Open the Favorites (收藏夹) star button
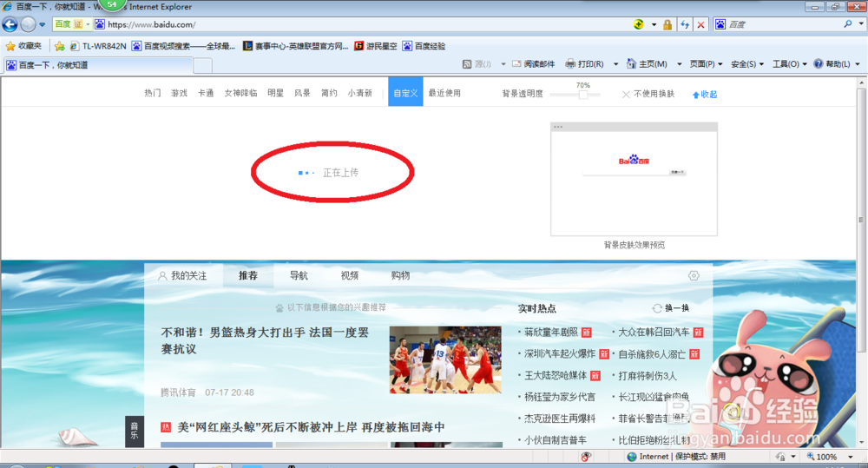Screen dimensions: 868x468 pyautogui.click(x=23, y=46)
